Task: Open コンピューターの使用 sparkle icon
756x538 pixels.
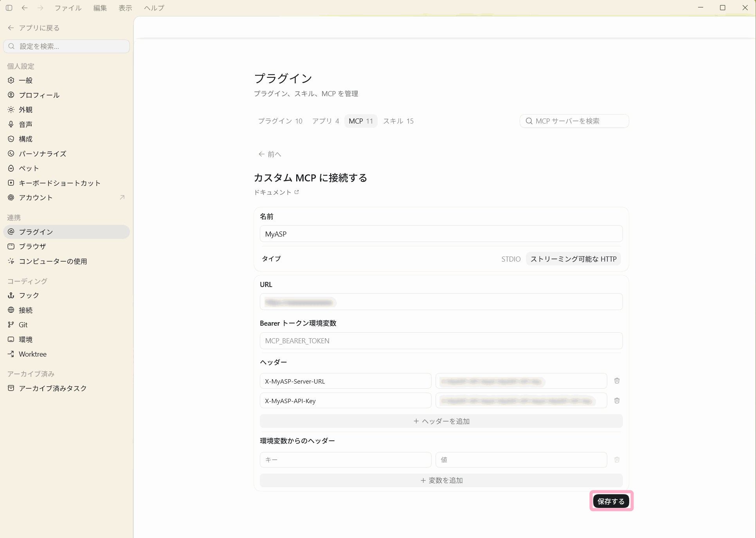Action: (11, 261)
